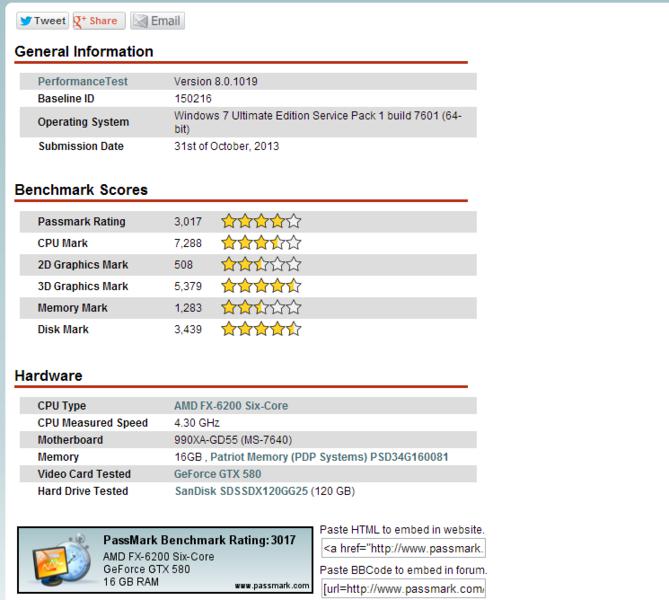Click the stopwatch monitor icon in banner
Image resolution: width=669 pixels, height=600 pixels.
(x=62, y=561)
